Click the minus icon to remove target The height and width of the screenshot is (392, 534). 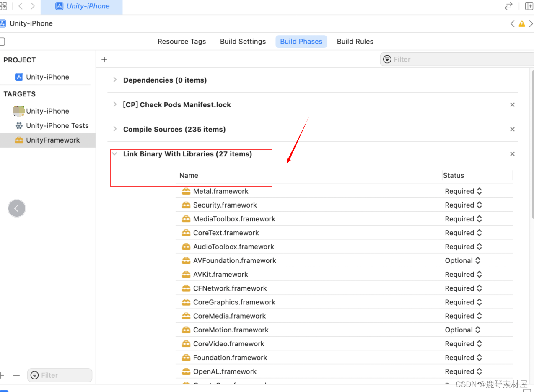tap(16, 375)
